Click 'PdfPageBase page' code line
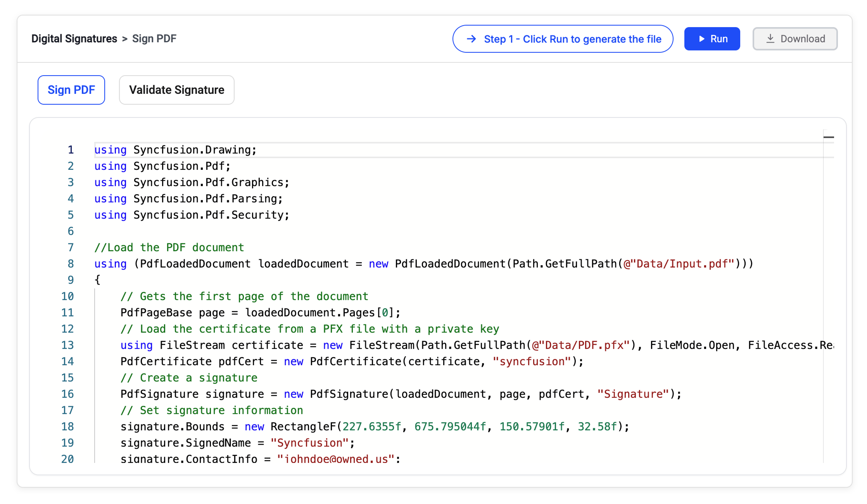This screenshot has width=867, height=504. (261, 312)
